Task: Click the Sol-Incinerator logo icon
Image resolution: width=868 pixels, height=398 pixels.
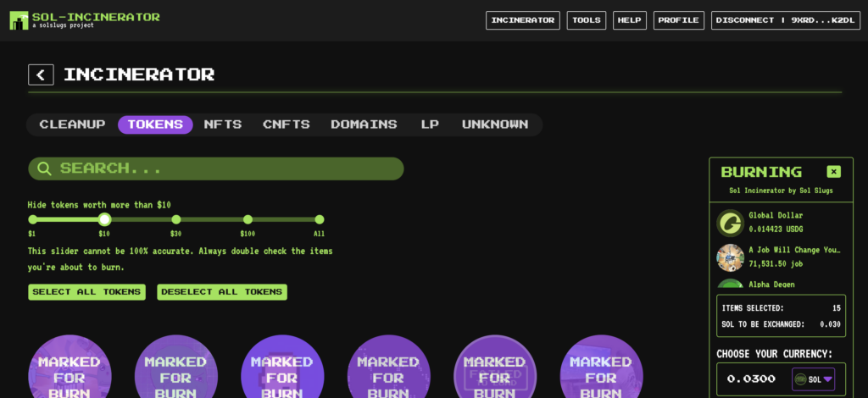Action: coord(19,20)
